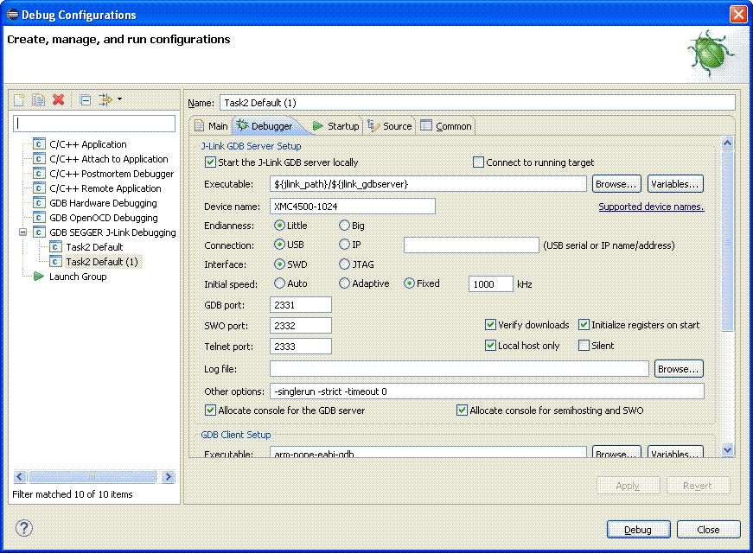Enable Connect to running target
Image resolution: width=753 pixels, height=560 pixels.
coord(478,162)
